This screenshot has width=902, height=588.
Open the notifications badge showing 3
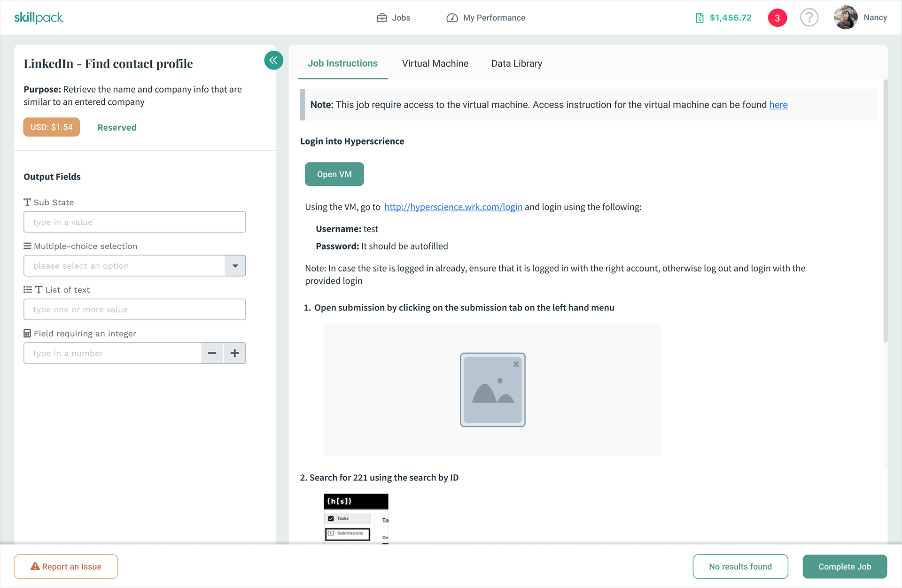[x=778, y=18]
